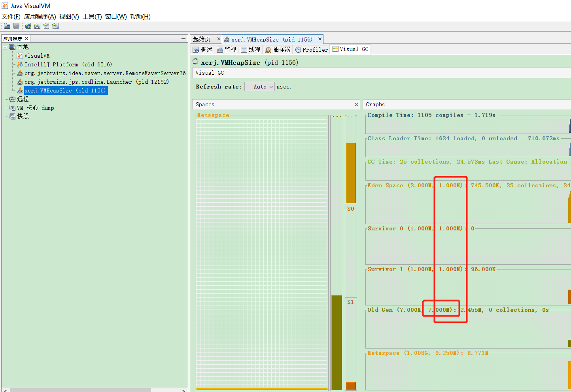571x392 pixels.
Task: Click the Graphs panel header
Action: [x=467, y=105]
